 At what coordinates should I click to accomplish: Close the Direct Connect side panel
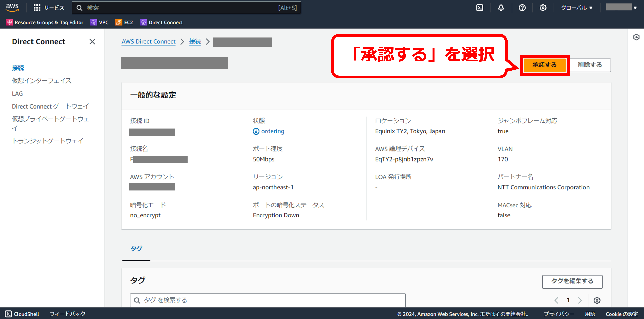[92, 42]
